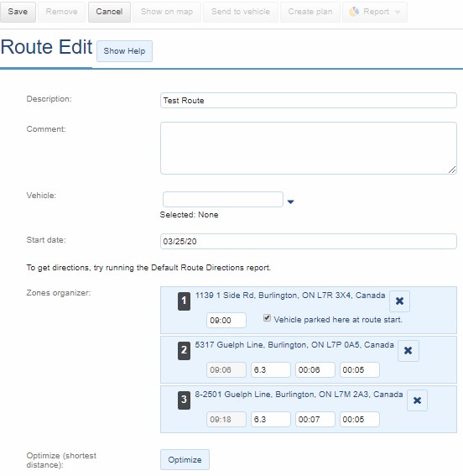
Task: Toggle Vehicle parked here at route start
Action: pyautogui.click(x=267, y=318)
